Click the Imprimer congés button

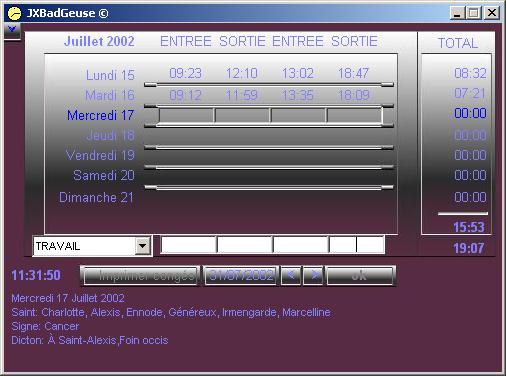pos(140,276)
